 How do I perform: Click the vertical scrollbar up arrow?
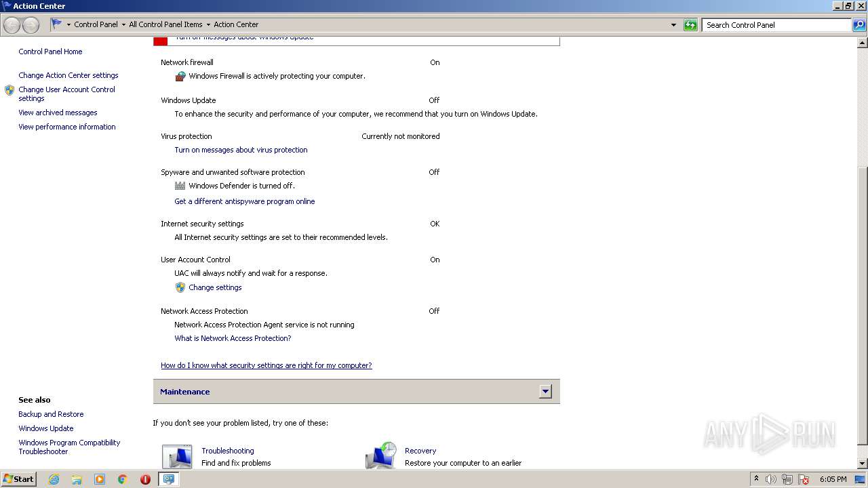point(863,43)
